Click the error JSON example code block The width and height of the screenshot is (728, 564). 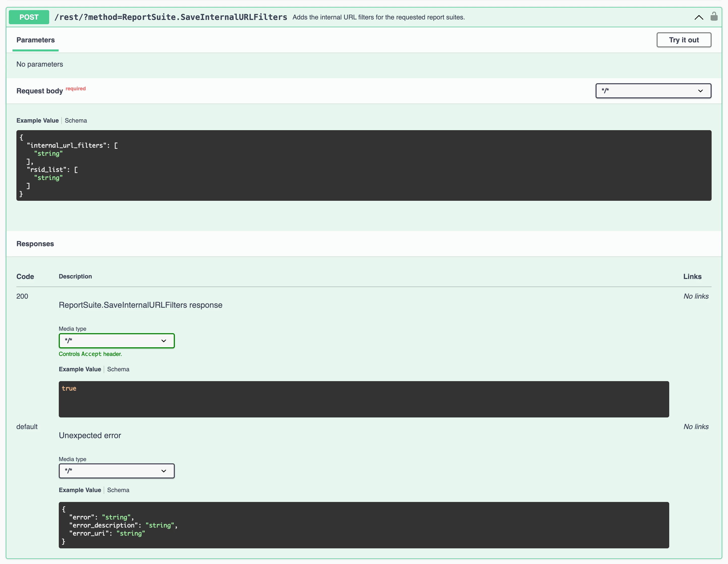pyautogui.click(x=364, y=525)
